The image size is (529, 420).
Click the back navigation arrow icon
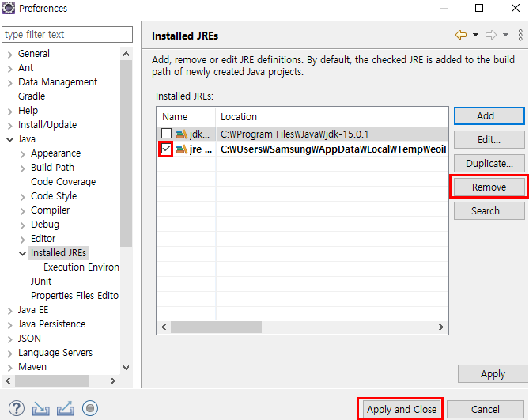coord(461,35)
